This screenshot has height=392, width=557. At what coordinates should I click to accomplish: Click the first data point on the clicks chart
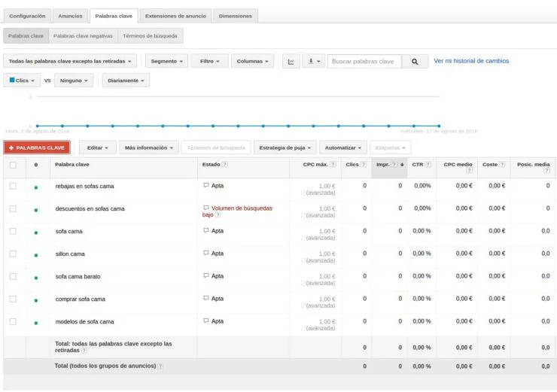(x=38, y=126)
